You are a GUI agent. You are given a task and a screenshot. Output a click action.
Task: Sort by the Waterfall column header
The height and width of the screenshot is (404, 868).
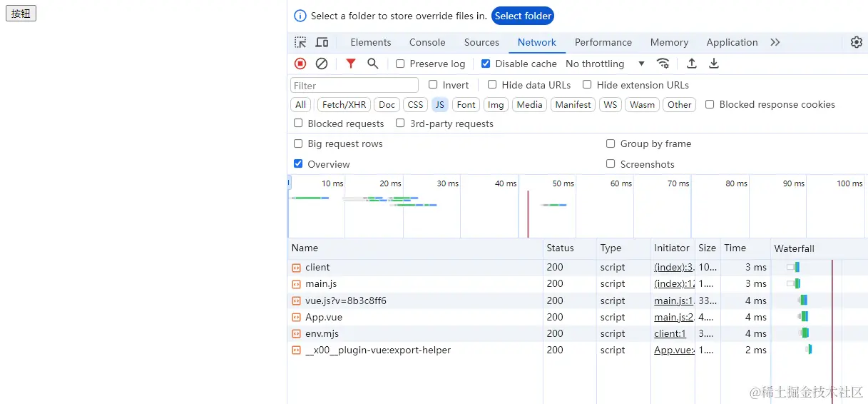point(819,248)
